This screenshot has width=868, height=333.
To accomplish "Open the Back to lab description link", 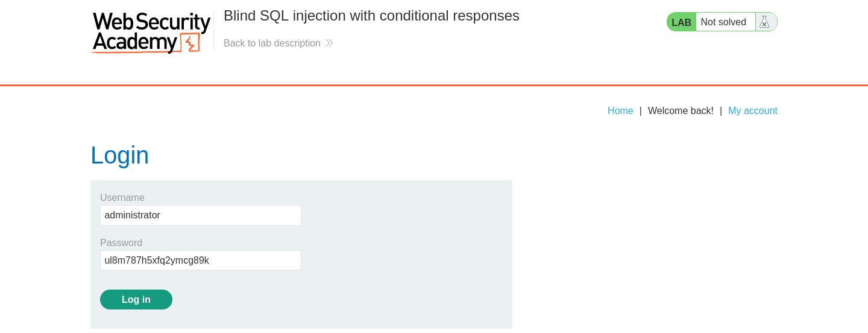I will click(x=272, y=43).
